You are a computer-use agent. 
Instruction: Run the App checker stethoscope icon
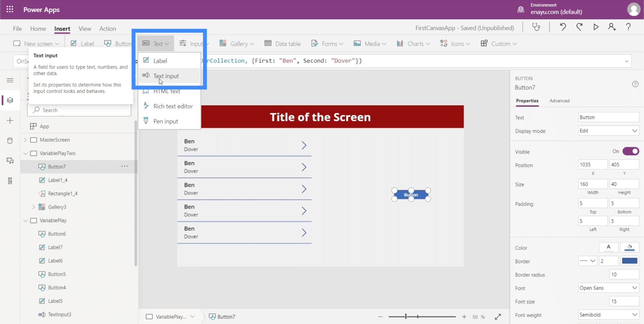536,27
